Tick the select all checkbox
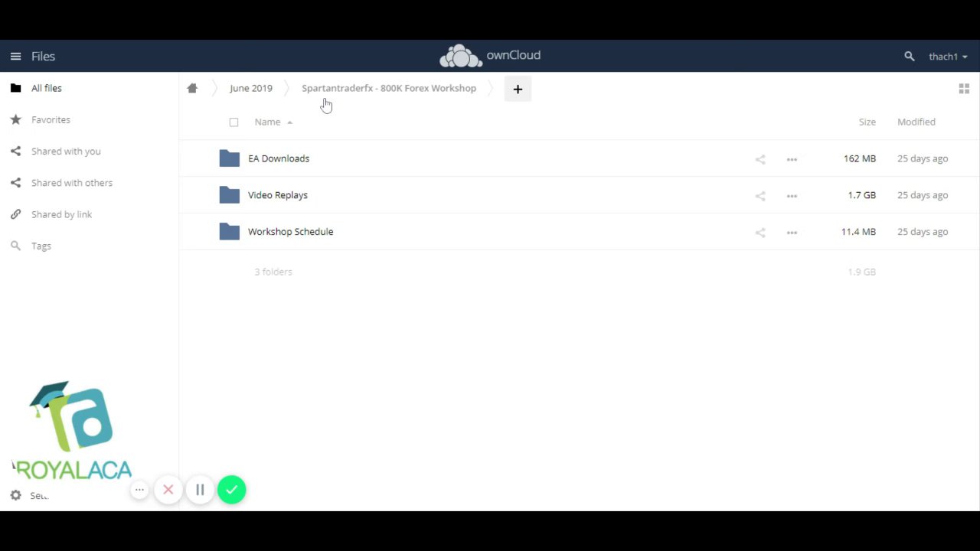The width and height of the screenshot is (980, 551). 234,122
